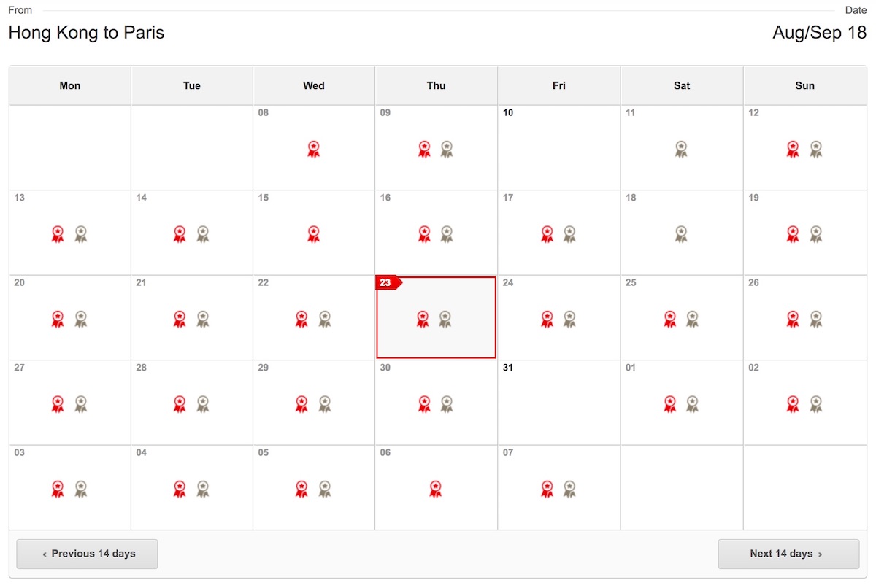Select the red award ribbon on day 08

pos(313,149)
